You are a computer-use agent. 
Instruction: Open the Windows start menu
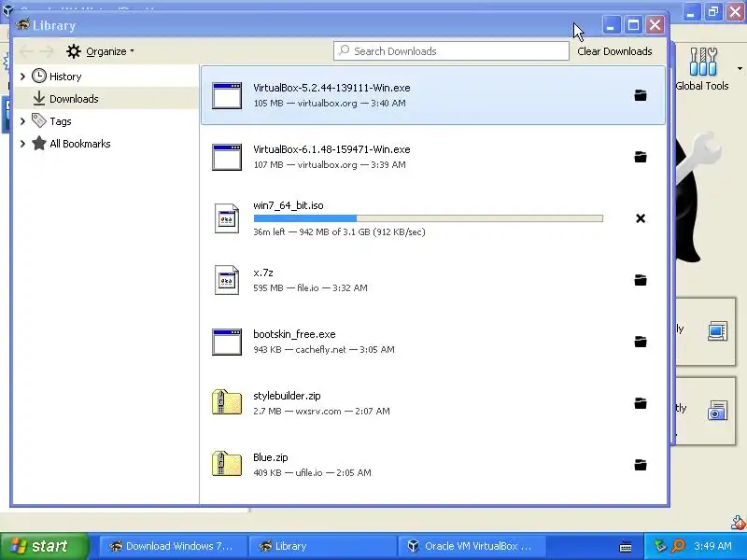coord(44,546)
